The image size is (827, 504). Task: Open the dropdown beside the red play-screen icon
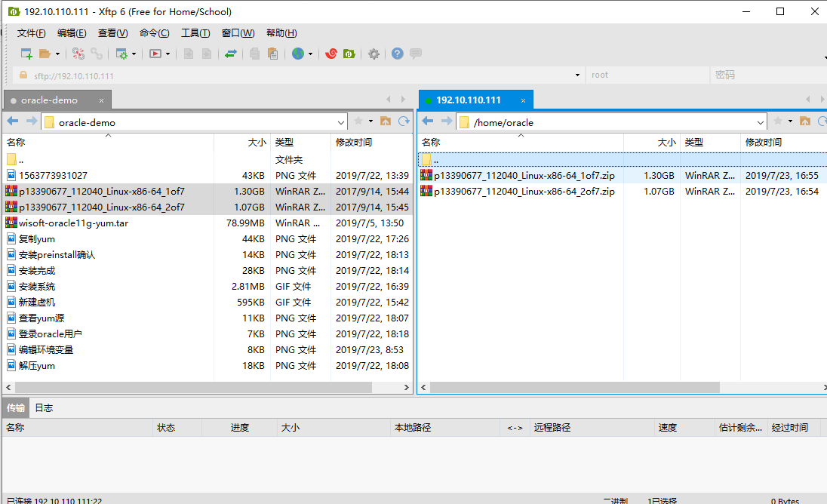coord(168,54)
